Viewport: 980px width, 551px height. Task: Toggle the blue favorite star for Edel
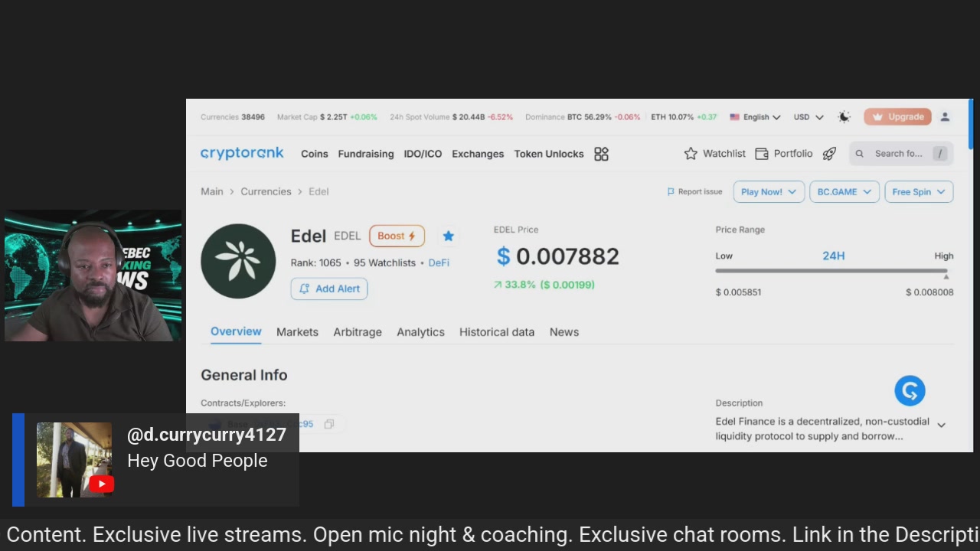tap(449, 236)
